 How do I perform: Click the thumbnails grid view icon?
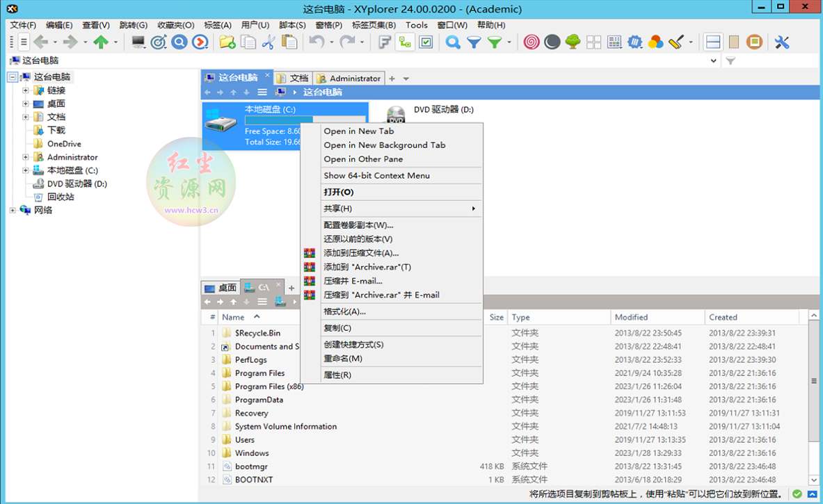tap(593, 42)
